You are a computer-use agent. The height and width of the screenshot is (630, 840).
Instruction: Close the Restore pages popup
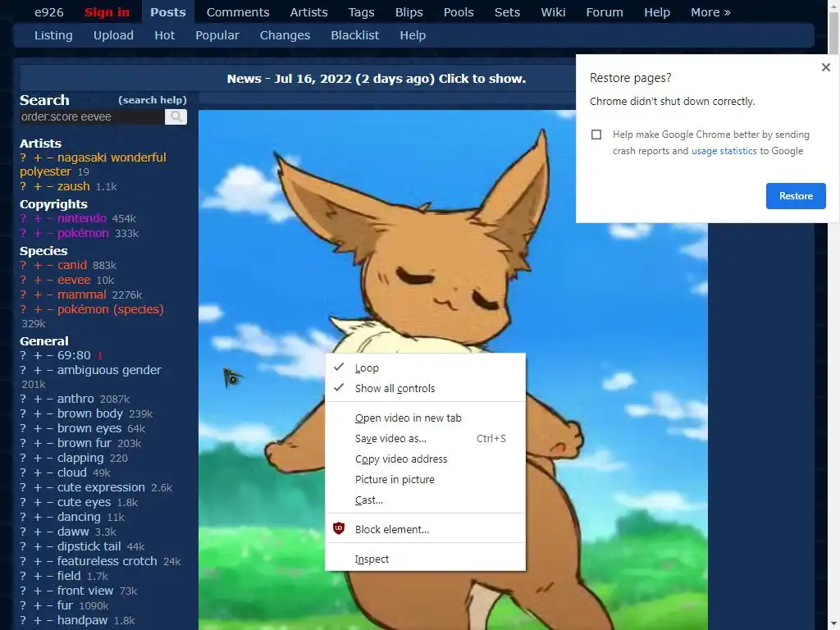(x=825, y=67)
